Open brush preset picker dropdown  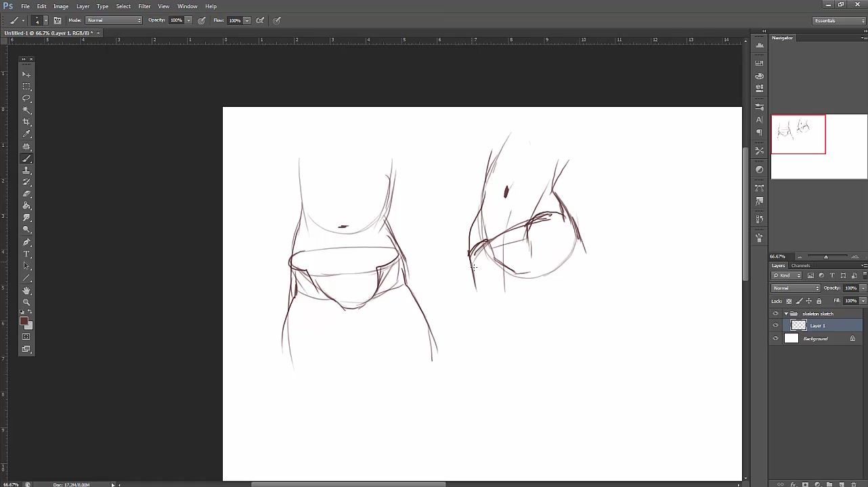coord(45,20)
